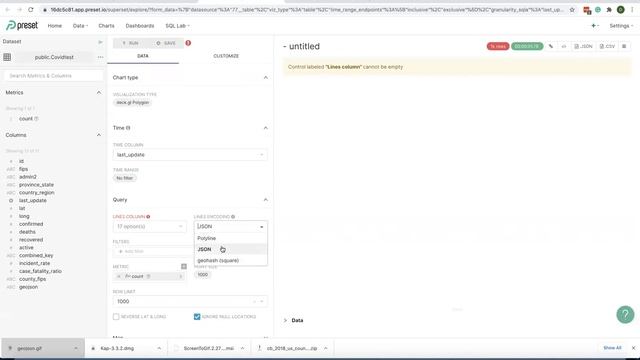Go to Dashboards page
The width and height of the screenshot is (640, 360).
pos(140,26)
